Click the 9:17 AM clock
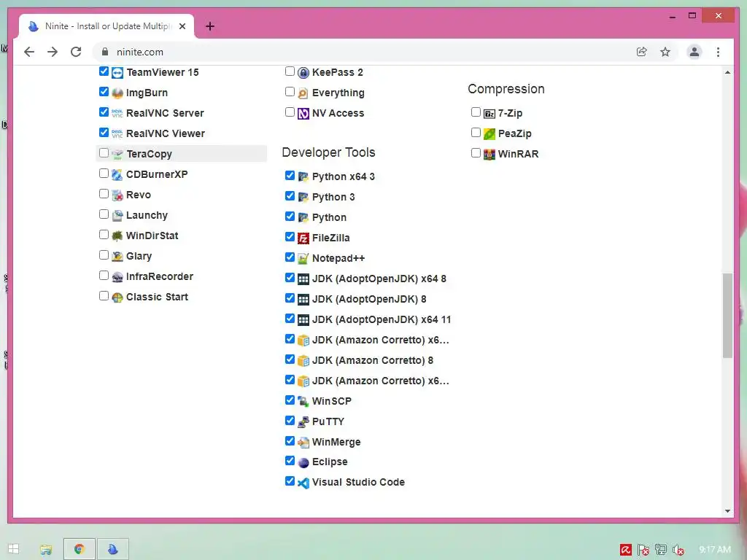Screen dimensions: 747x560 715,550
